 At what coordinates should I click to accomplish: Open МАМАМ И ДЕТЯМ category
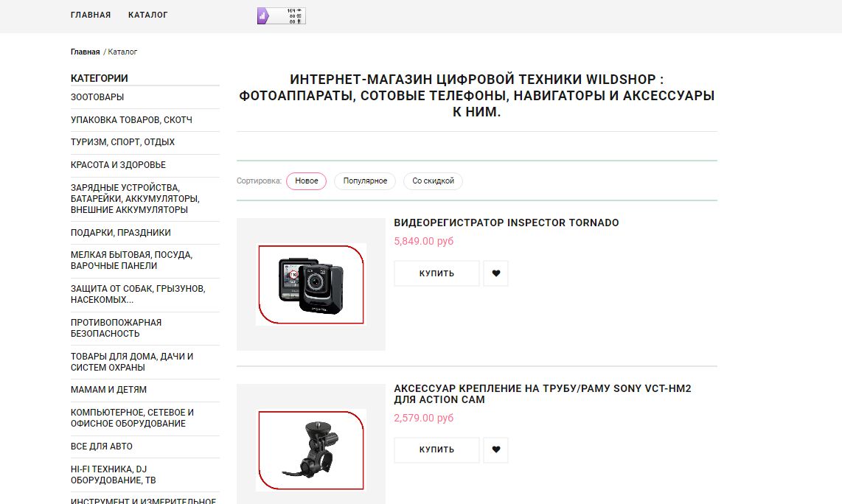(x=108, y=390)
